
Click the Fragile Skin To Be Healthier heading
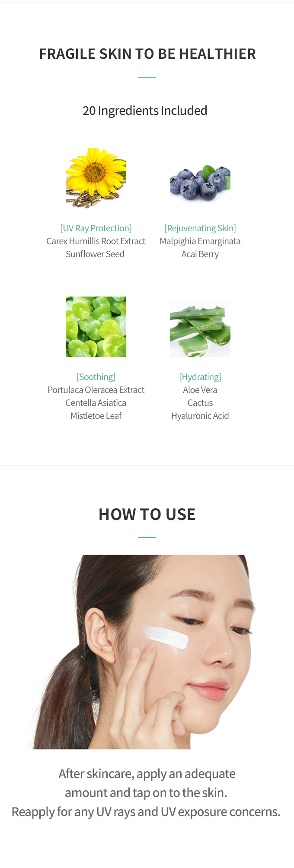[x=147, y=54]
